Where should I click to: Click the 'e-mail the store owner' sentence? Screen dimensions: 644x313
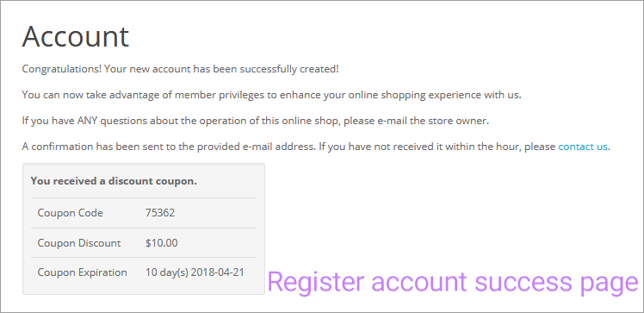(256, 121)
